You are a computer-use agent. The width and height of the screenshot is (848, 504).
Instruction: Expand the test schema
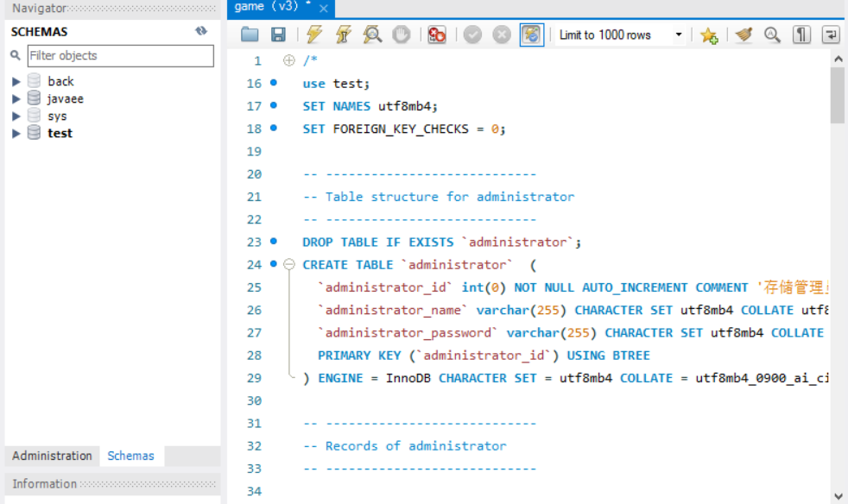click(16, 134)
